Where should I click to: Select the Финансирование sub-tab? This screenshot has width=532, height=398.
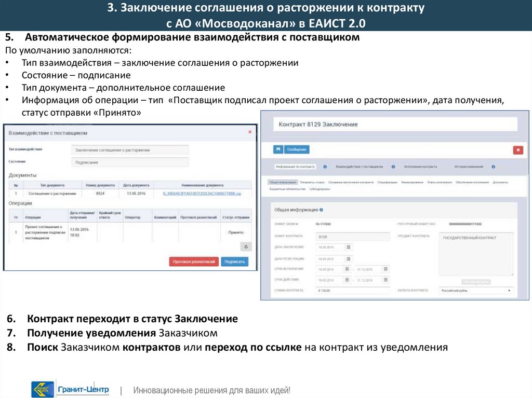[412, 182]
